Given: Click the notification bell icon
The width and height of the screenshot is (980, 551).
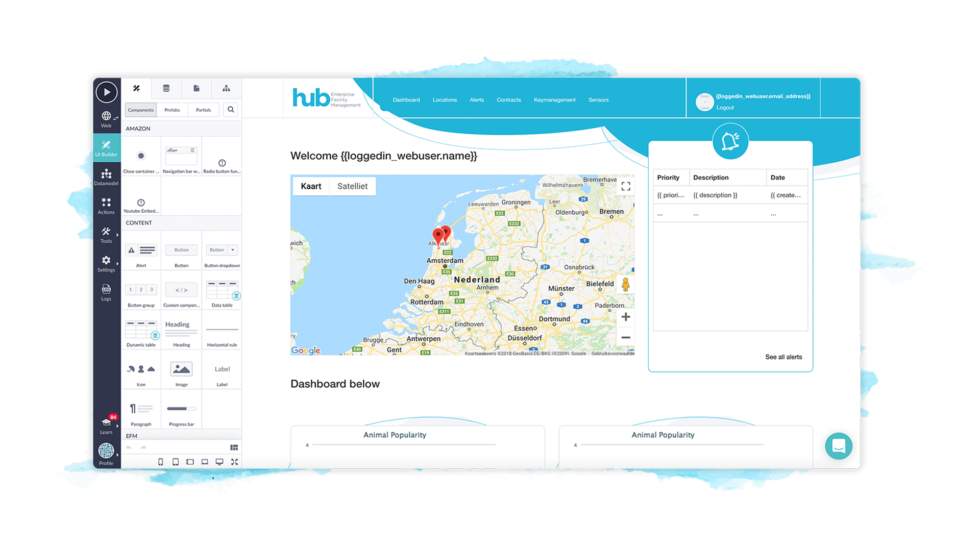Looking at the screenshot, I should point(730,141).
